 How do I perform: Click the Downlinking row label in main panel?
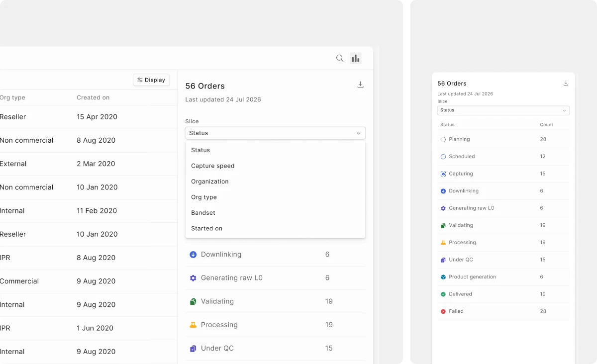(221, 255)
